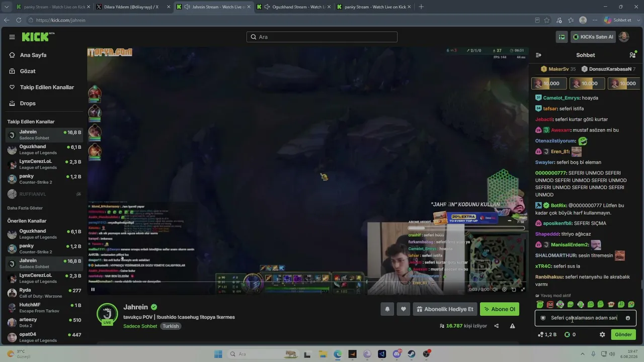The width and height of the screenshot is (644, 362).
Task: Reload the browser page
Action: click(19, 20)
